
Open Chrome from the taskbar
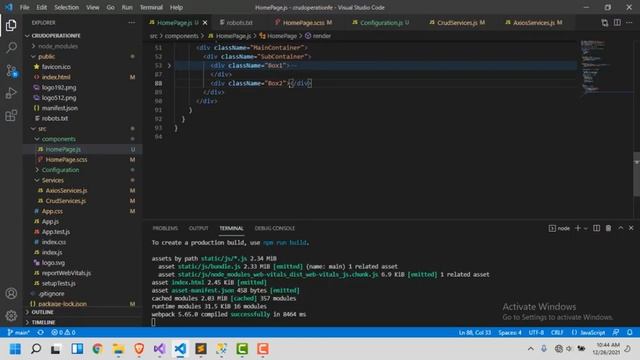(98, 349)
